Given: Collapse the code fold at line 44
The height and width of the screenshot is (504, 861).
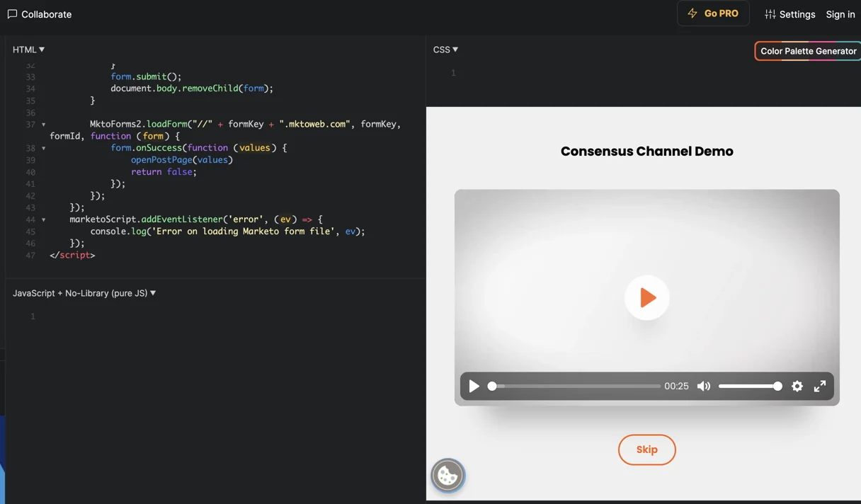Looking at the screenshot, I should [x=43, y=220].
